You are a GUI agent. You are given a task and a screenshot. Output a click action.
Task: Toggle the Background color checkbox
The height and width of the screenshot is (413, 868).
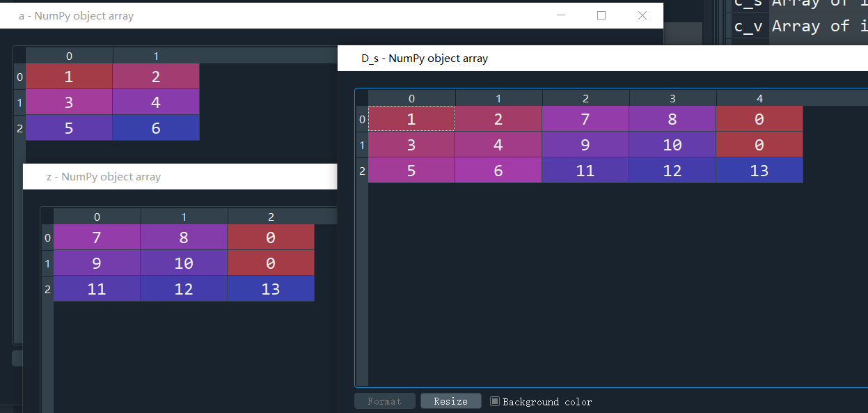point(495,401)
